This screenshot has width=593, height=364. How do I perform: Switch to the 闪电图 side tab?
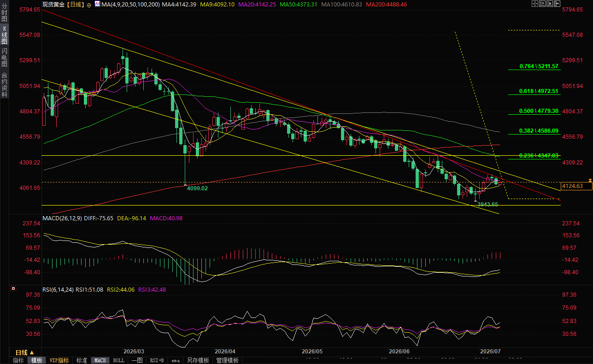(x=4, y=58)
